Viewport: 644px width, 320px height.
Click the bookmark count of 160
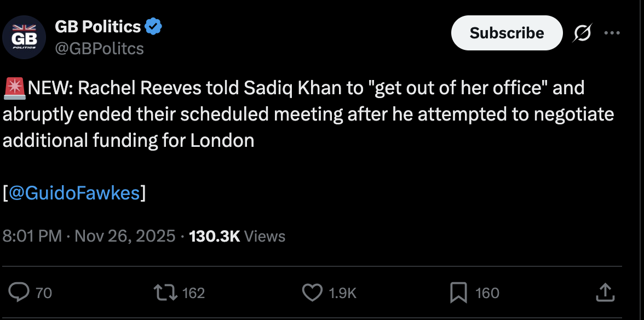(x=487, y=293)
